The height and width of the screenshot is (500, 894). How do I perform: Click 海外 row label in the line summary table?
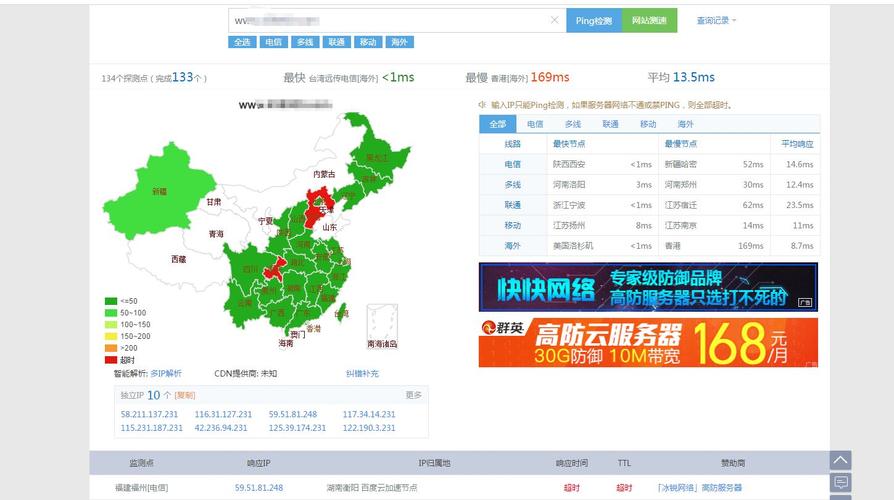tap(512, 246)
